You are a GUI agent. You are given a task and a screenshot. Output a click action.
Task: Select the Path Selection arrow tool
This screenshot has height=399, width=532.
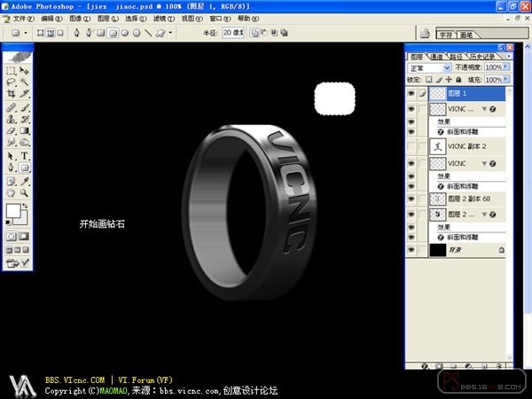click(x=11, y=156)
